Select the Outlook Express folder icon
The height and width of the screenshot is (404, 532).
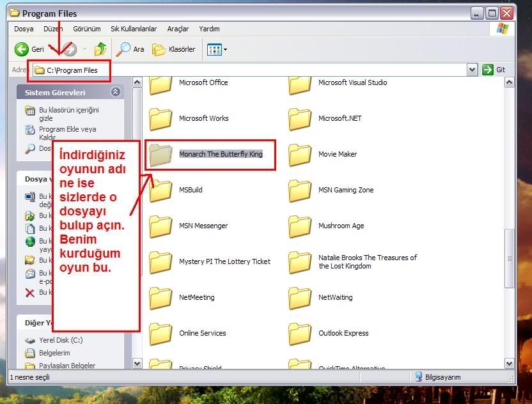(x=300, y=334)
